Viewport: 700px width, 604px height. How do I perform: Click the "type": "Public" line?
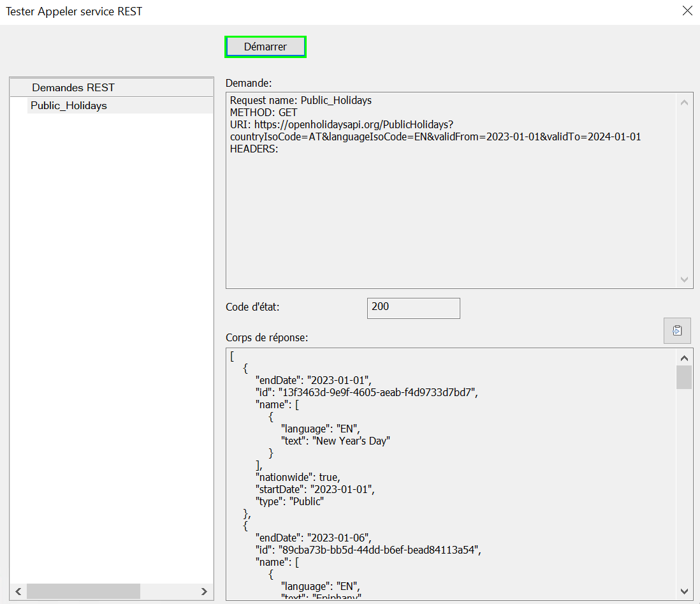click(x=289, y=501)
